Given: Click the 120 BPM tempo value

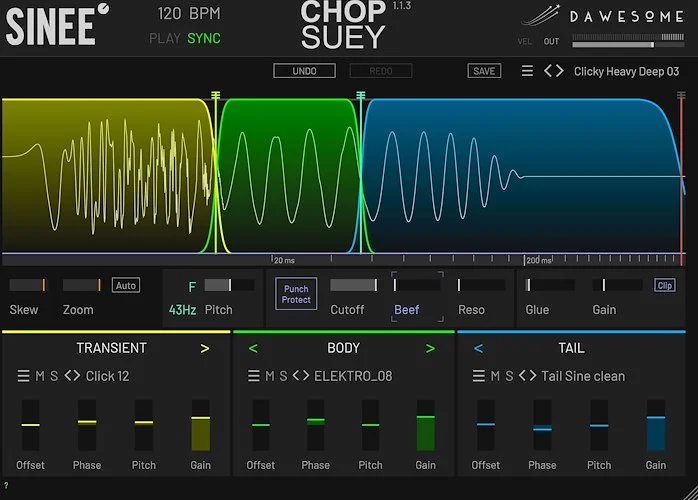Looking at the screenshot, I should (x=189, y=13).
